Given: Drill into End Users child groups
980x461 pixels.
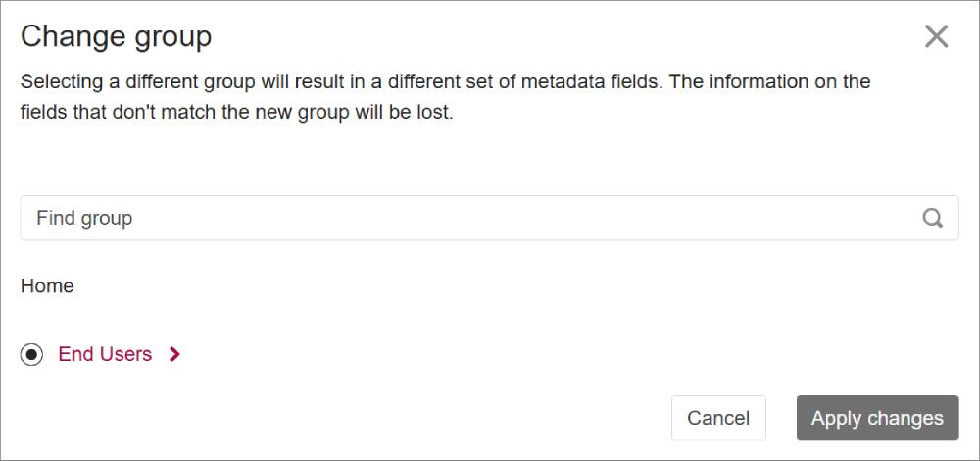Looking at the screenshot, I should coord(175,355).
